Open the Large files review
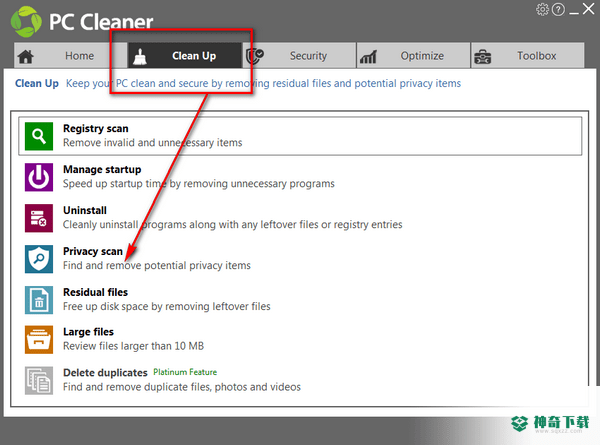This screenshot has width=600, height=445. (300, 340)
